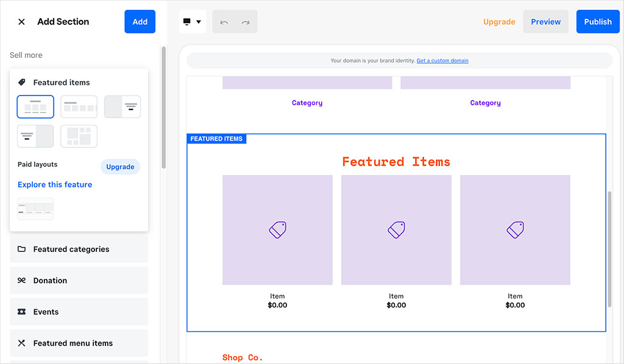Image resolution: width=624 pixels, height=364 pixels.
Task: Click the desktop monitor icon
Action: [186, 21]
